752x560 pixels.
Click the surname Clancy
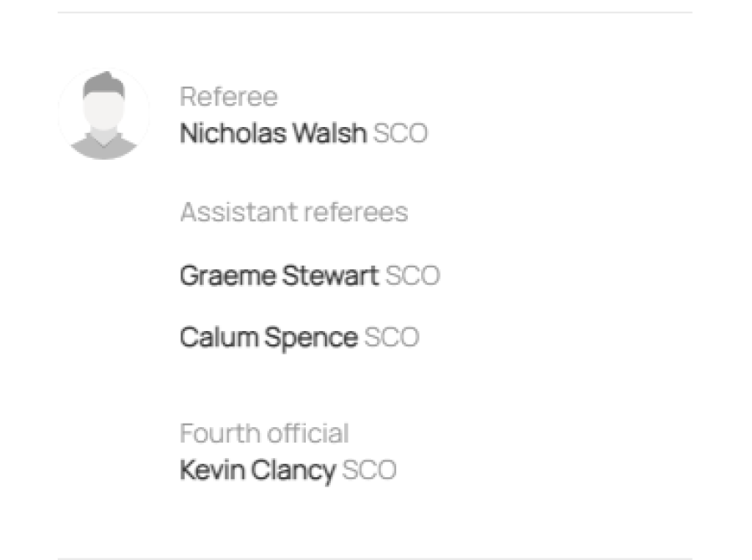pos(293,471)
